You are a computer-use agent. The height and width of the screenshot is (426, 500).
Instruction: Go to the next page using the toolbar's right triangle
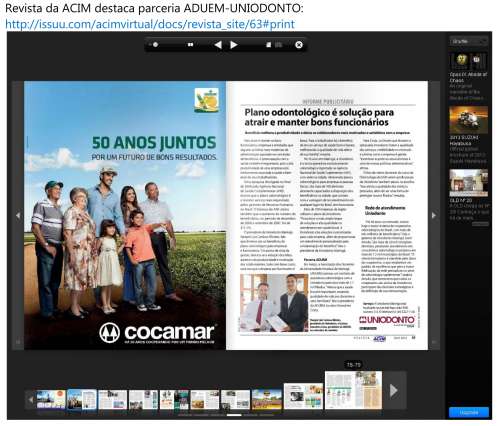[x=234, y=45]
